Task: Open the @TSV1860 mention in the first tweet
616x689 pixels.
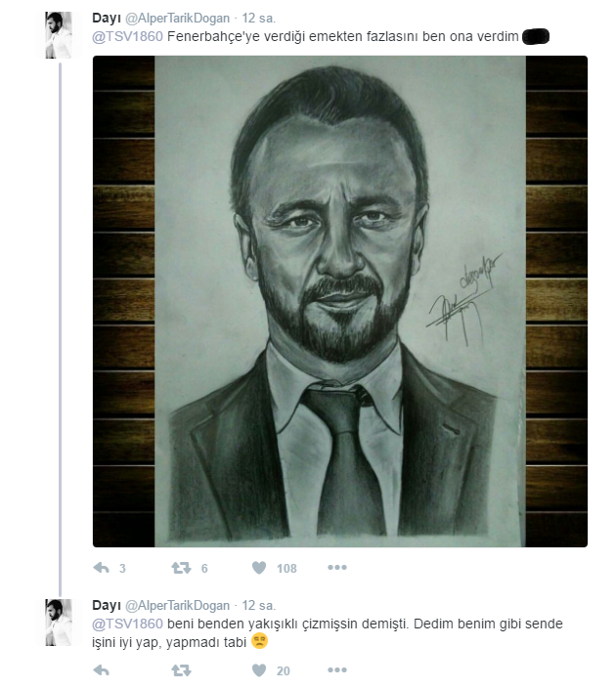Action: click(127, 36)
